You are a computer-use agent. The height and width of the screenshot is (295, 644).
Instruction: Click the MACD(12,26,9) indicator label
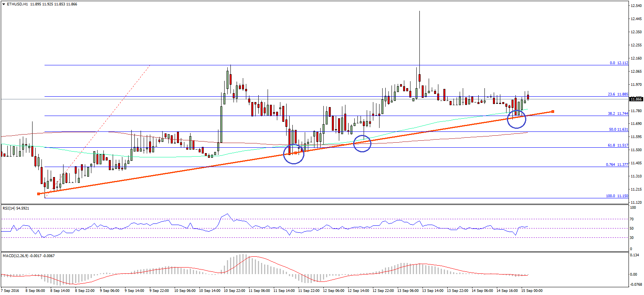coord(28,256)
